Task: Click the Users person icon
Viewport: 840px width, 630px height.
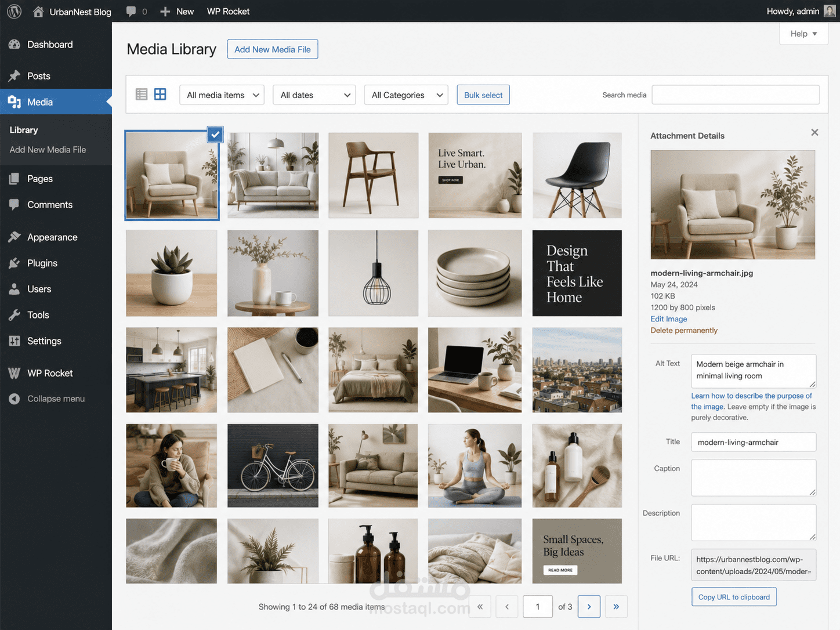Action: tap(15, 289)
